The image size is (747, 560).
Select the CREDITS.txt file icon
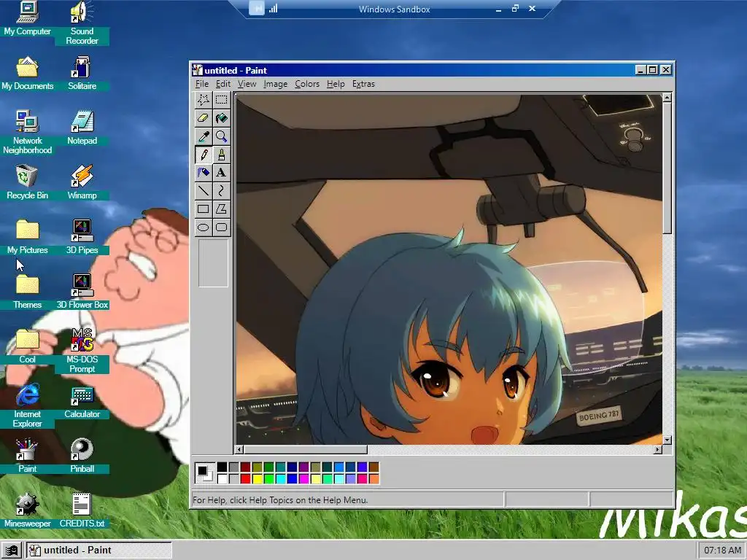click(x=82, y=511)
